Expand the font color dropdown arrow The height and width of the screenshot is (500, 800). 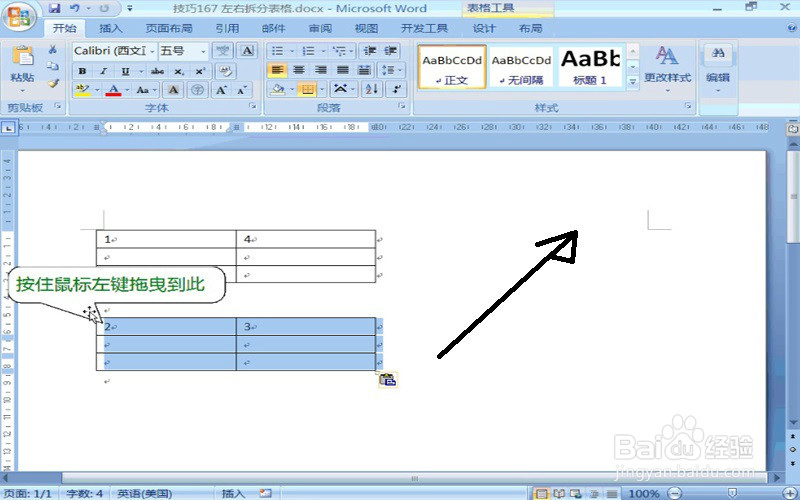pos(127,90)
